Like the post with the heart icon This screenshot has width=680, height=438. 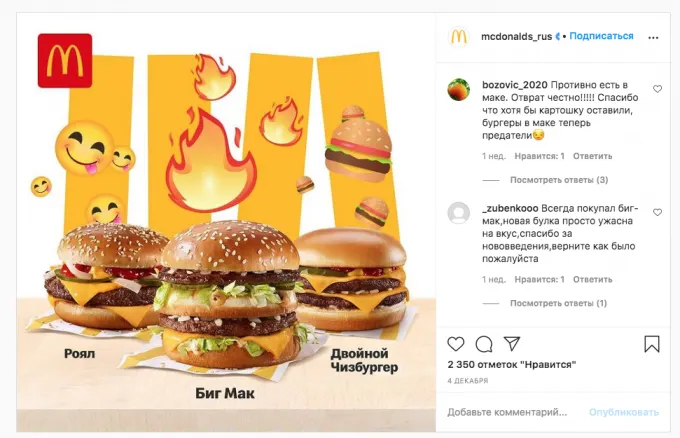pos(456,344)
